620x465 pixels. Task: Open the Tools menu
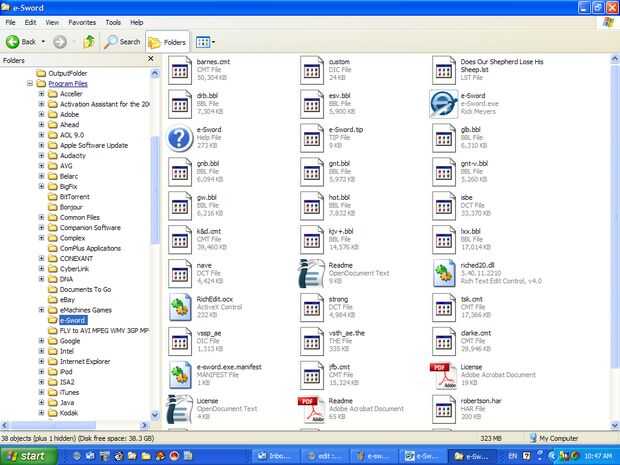113,22
